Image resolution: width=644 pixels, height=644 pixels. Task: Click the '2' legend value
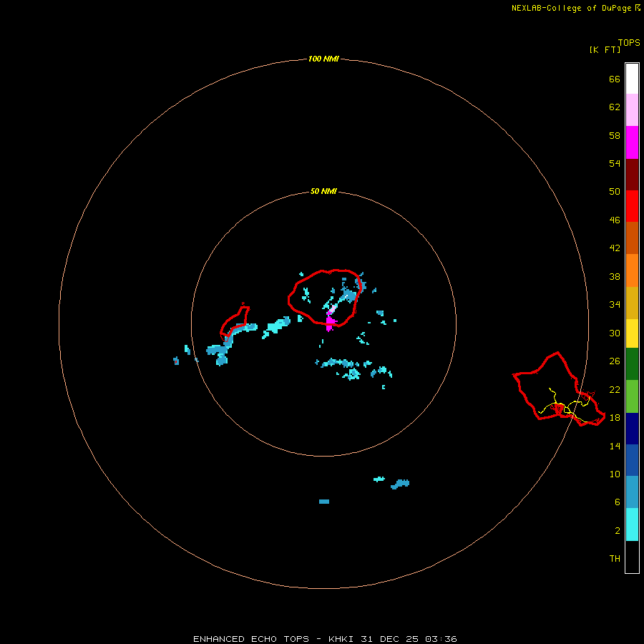[617, 530]
